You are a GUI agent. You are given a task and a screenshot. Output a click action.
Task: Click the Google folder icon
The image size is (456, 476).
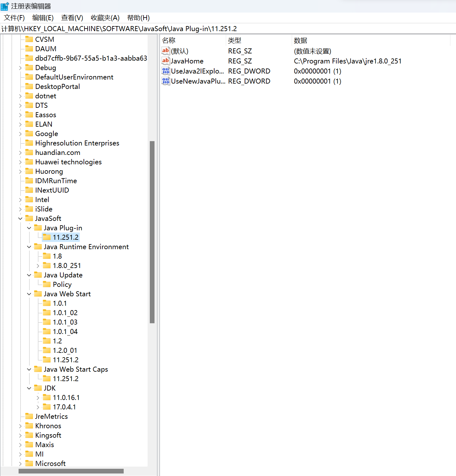click(29, 134)
